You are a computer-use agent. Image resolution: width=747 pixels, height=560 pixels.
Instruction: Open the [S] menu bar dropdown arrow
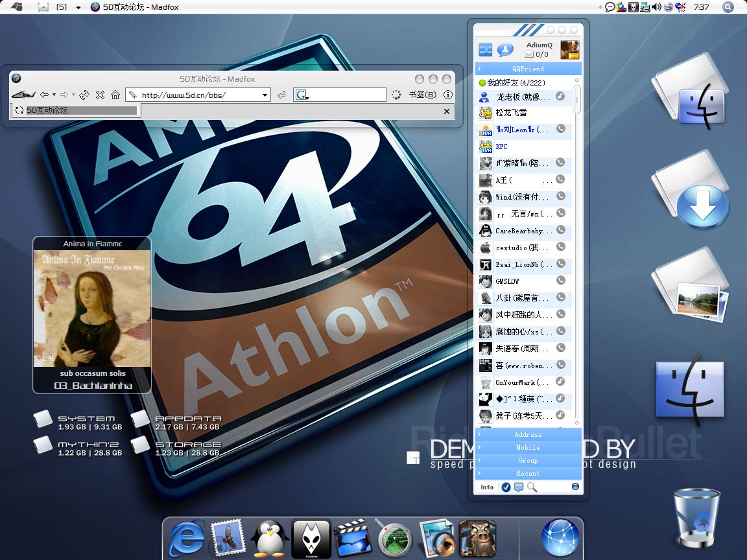[78, 7]
